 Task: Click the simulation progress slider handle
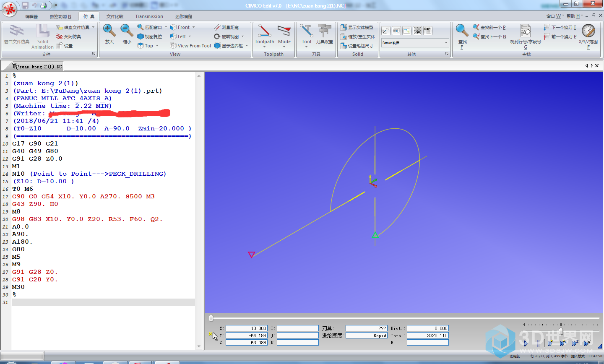click(211, 317)
